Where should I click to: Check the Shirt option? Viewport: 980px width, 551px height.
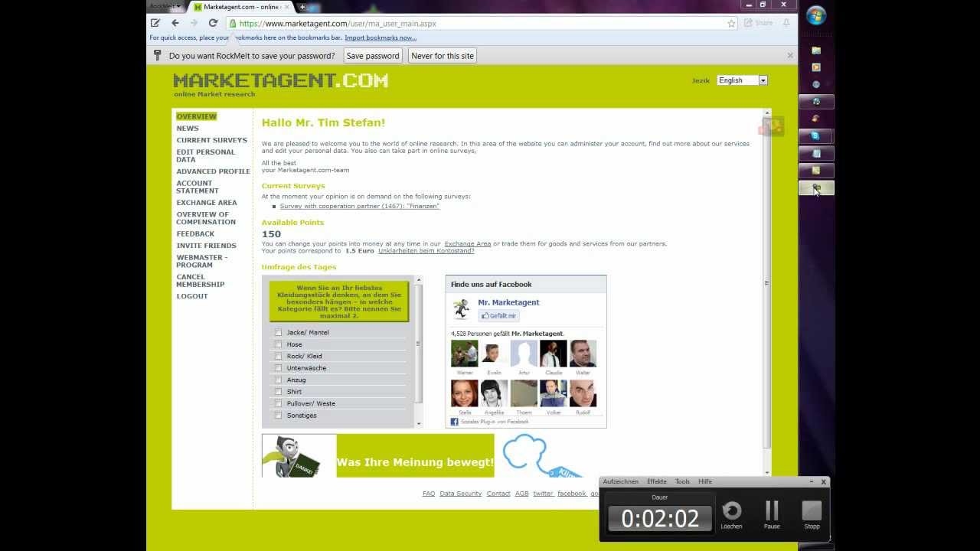[278, 392]
